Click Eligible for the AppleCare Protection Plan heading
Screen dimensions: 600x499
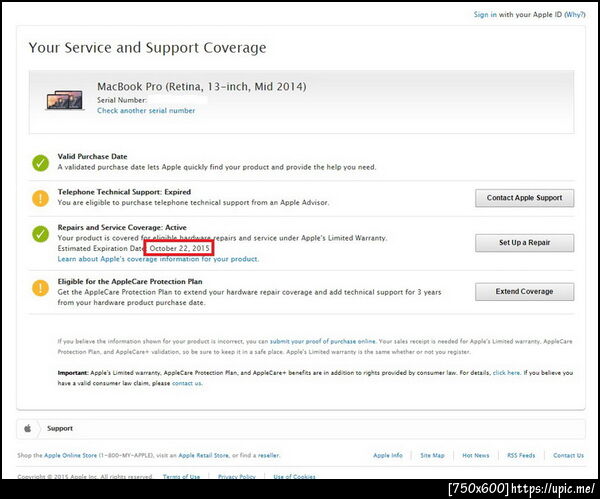click(x=130, y=282)
